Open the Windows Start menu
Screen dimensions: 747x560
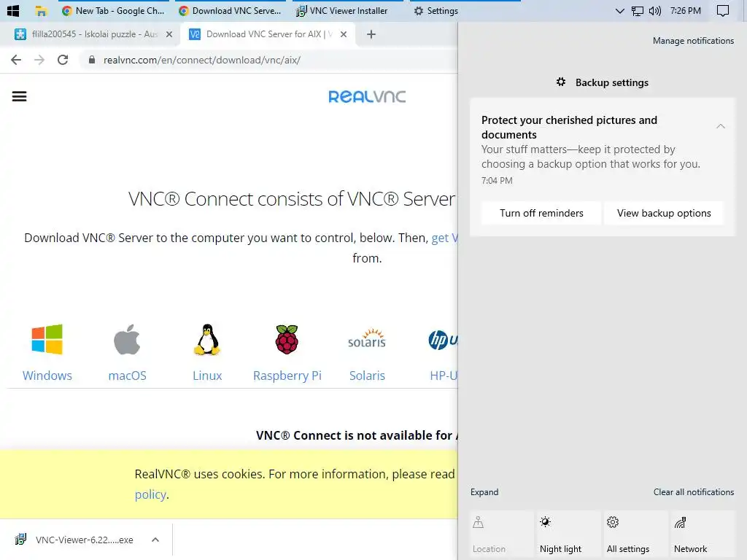click(x=13, y=10)
